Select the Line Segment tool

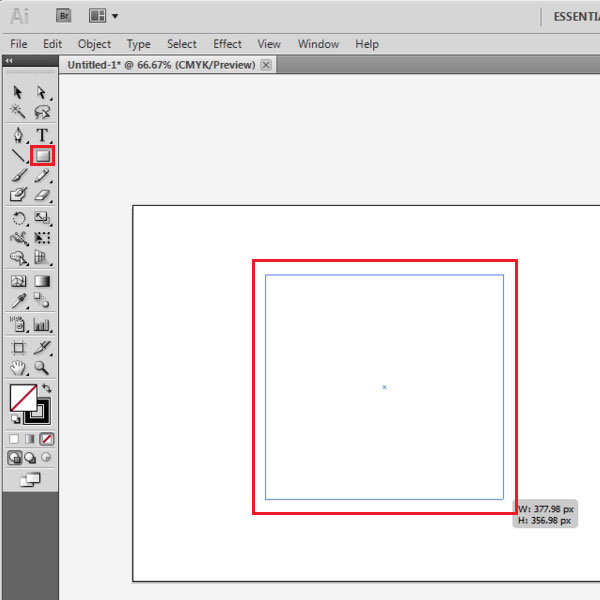(x=18, y=155)
